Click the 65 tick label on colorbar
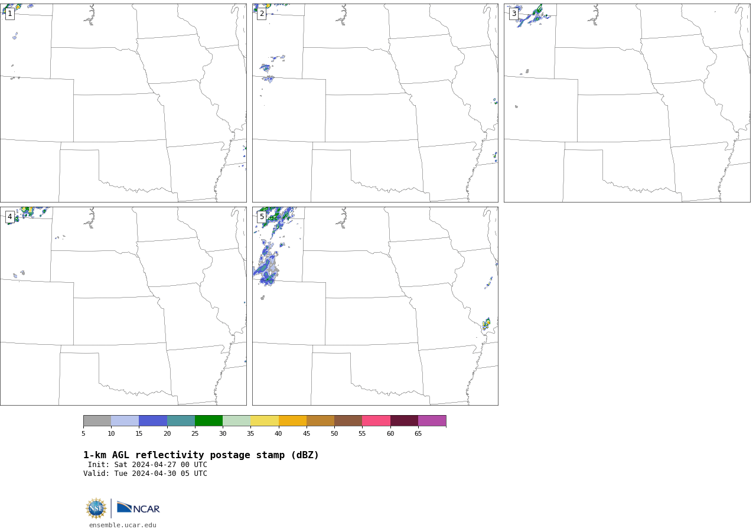Screen dimensions: 756x532 pos(418,434)
